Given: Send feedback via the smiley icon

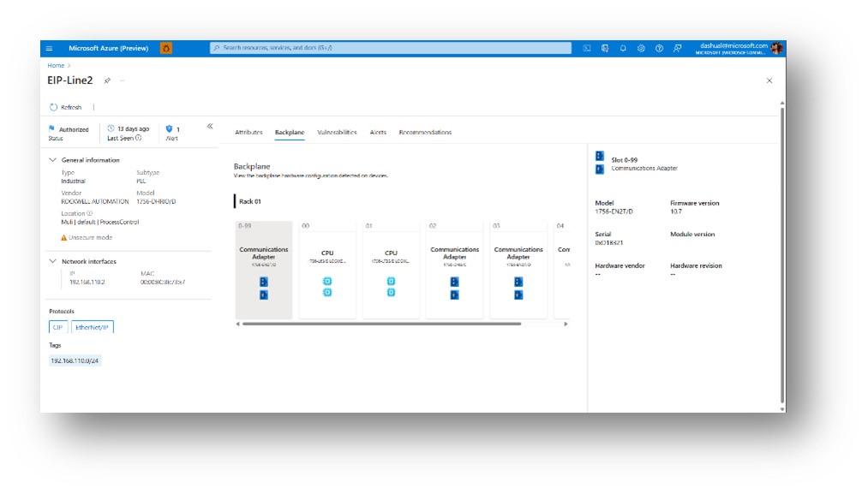Looking at the screenshot, I should pos(677,47).
